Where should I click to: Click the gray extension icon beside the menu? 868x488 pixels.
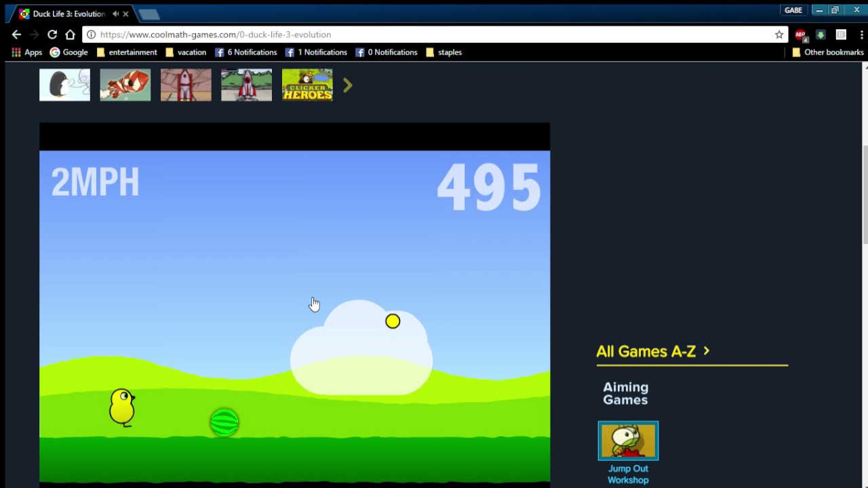pos(841,35)
